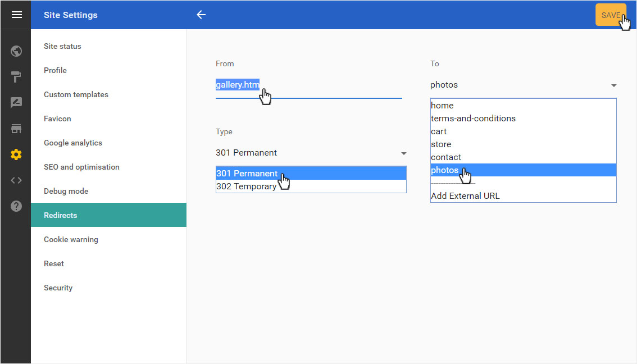This screenshot has width=637, height=364.
Task: Select the yellow settings gear icon
Action: pyautogui.click(x=16, y=154)
